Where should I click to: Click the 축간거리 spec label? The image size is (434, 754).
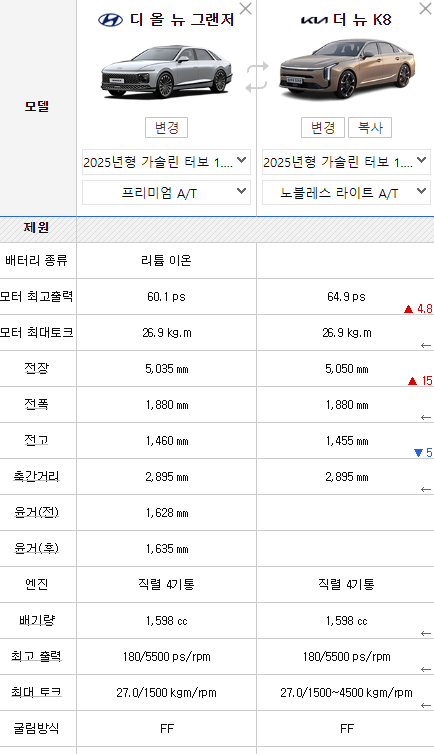37,477
